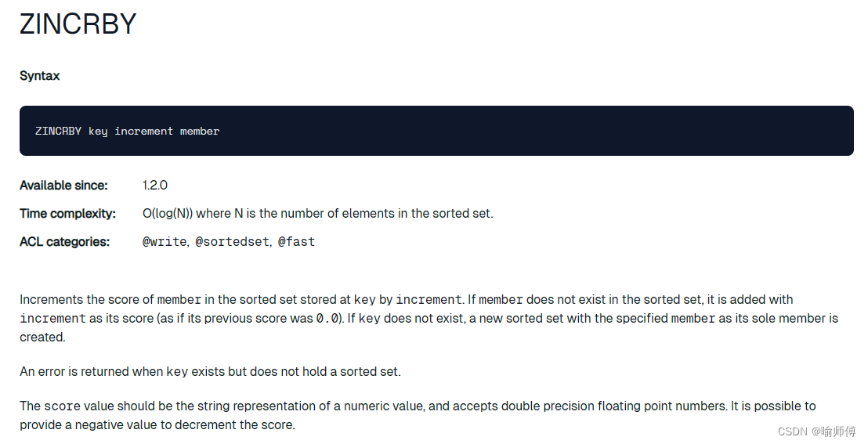Click the 1.2.0 version value
Image resolution: width=868 pixels, height=444 pixels.
point(155,186)
